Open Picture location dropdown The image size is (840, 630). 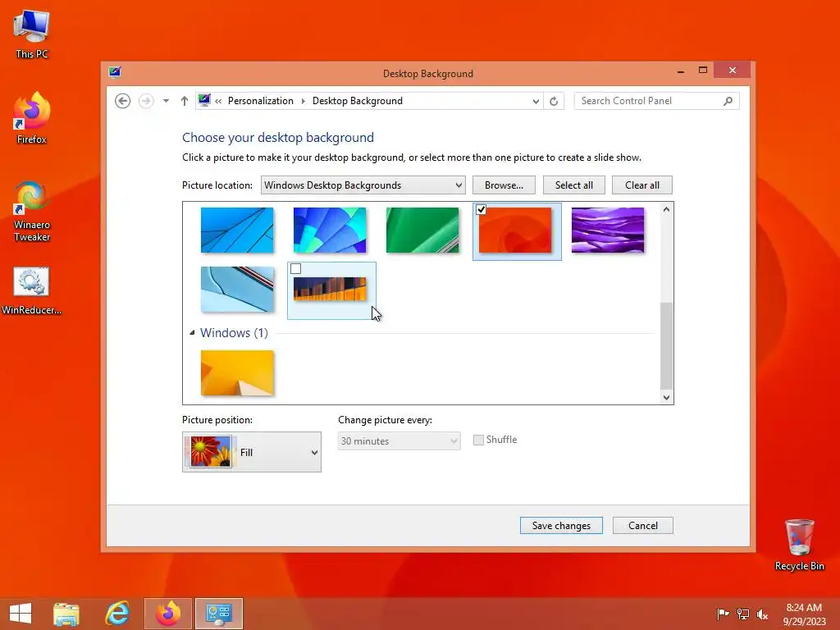tap(363, 185)
